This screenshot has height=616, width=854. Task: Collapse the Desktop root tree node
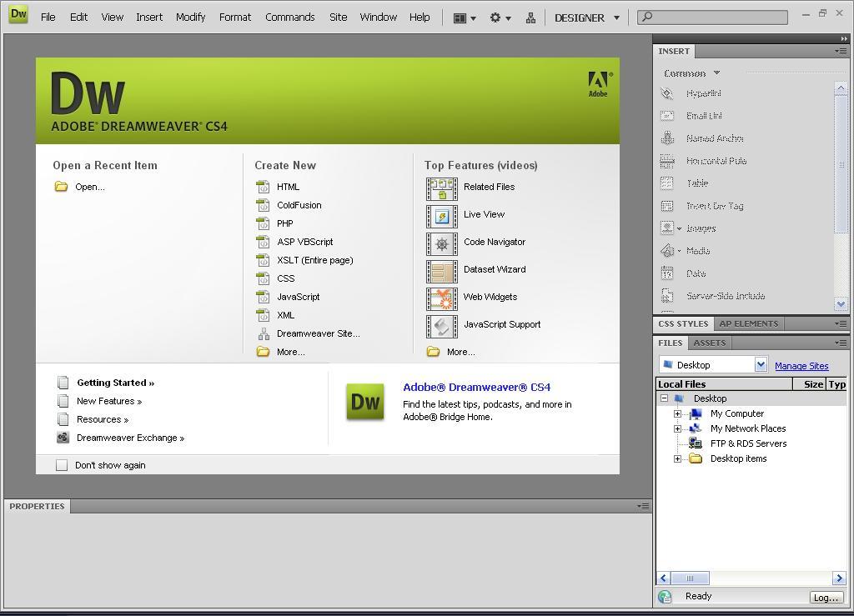664,398
